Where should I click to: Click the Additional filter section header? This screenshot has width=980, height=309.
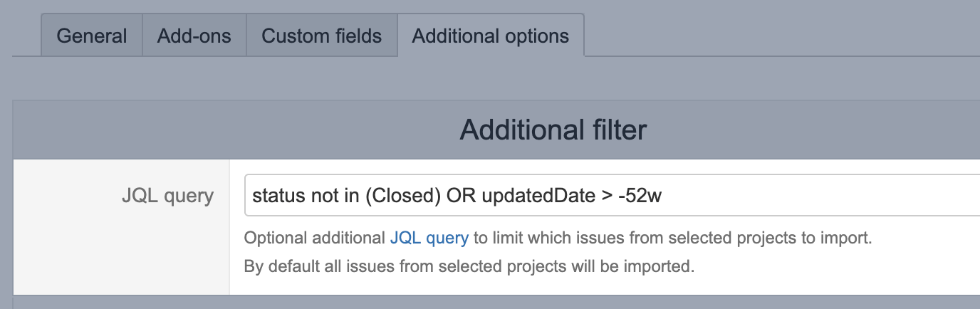(553, 130)
